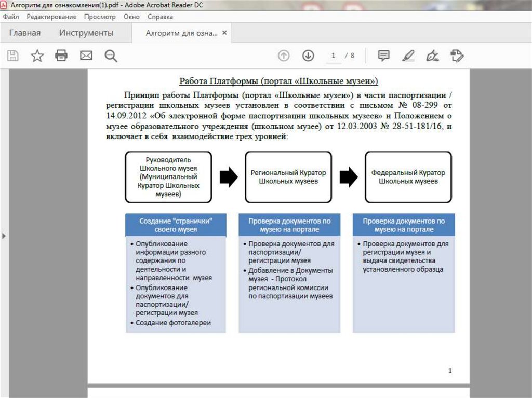532x398 pixels.
Task: Open the Файл menu
Action: (x=11, y=17)
